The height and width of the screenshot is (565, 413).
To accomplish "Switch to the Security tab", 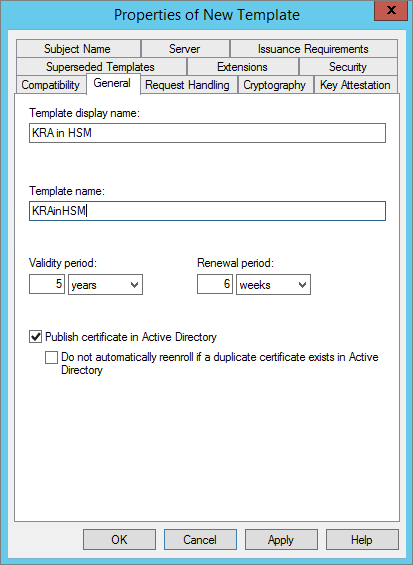I will click(x=348, y=67).
